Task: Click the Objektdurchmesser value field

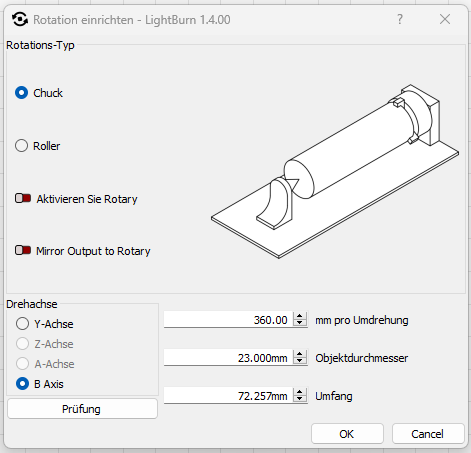Action: coord(229,358)
